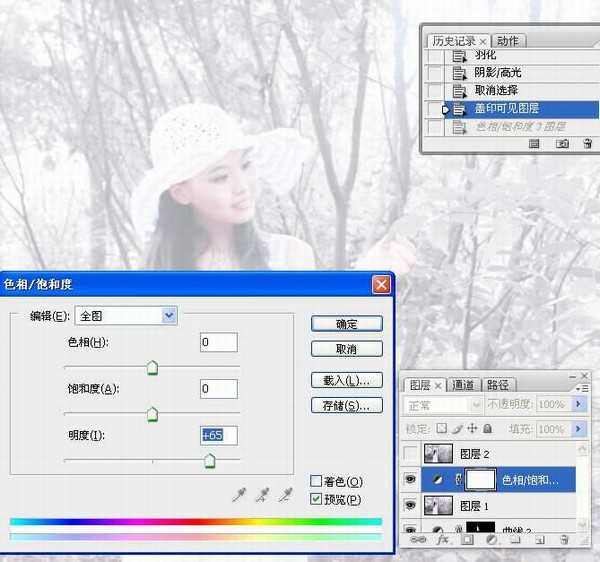Viewport: 600px width, 562px height.
Task: Toggle the 预览(P) preview checkbox
Action: tap(316, 499)
